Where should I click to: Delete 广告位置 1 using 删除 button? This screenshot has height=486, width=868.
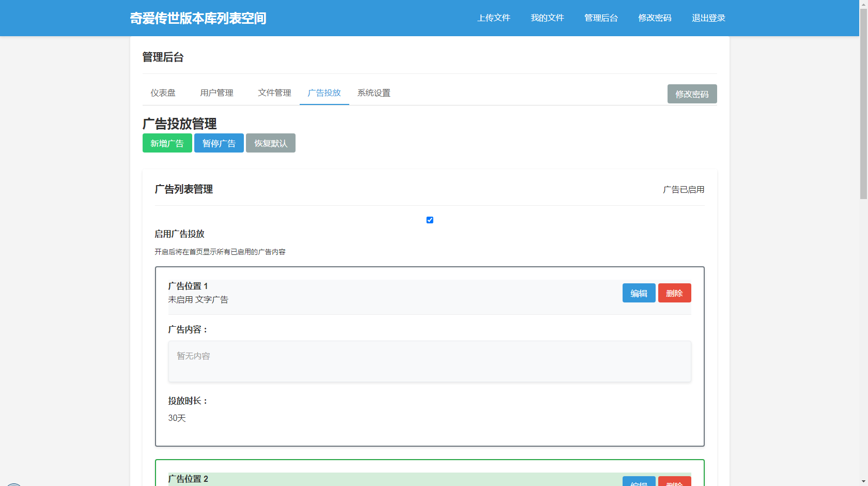pos(674,293)
